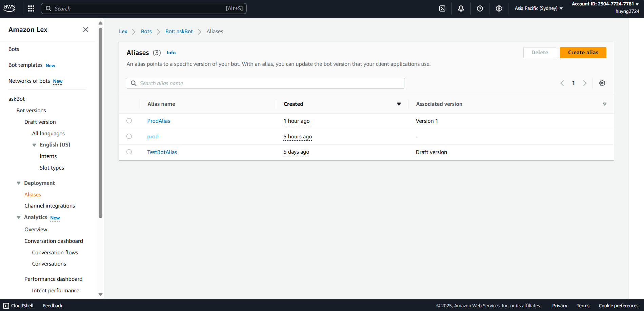Open the top bar settings gear
The width and height of the screenshot is (644, 311).
(499, 8)
